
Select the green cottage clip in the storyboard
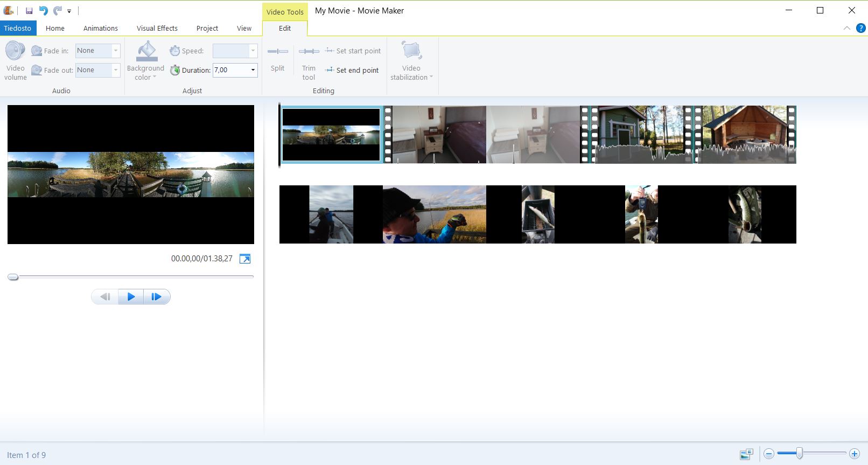[x=638, y=134]
